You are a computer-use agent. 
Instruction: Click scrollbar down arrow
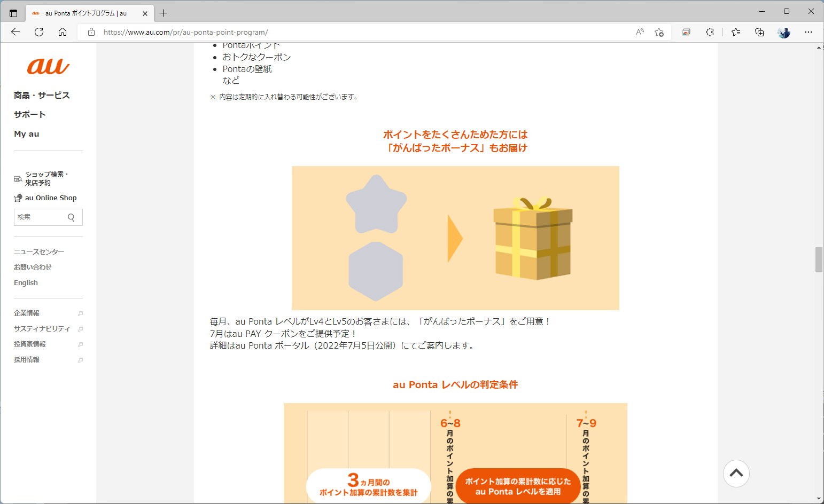(x=819, y=499)
